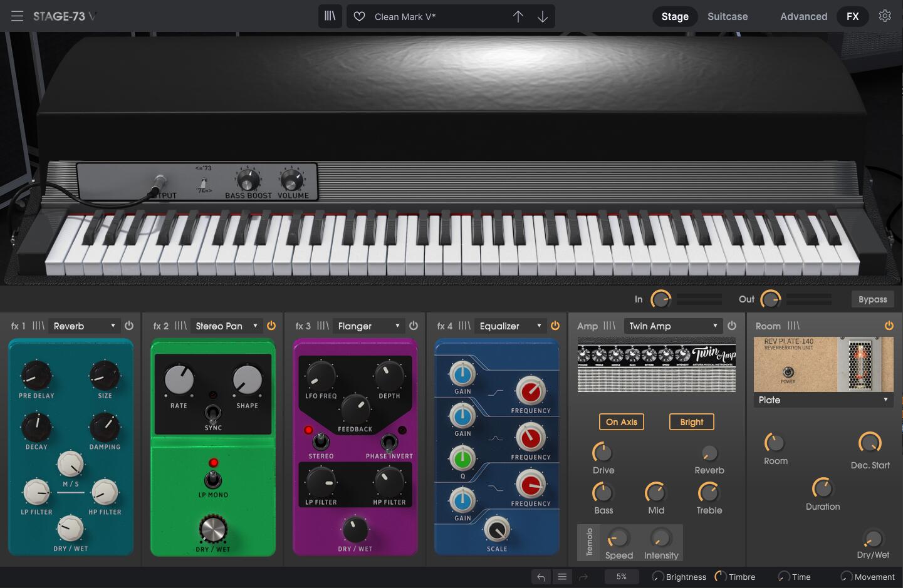The height and width of the screenshot is (588, 903).
Task: Click the Stereo Pan RATE knob
Action: coord(179,379)
